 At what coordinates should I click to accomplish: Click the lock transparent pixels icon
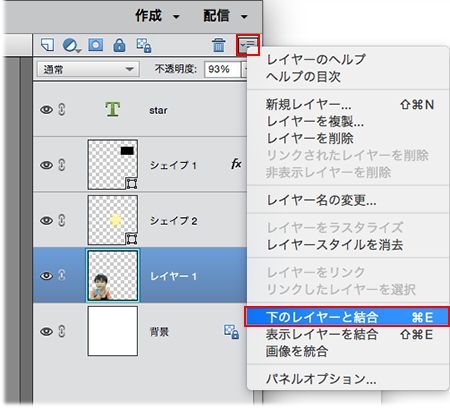144,45
